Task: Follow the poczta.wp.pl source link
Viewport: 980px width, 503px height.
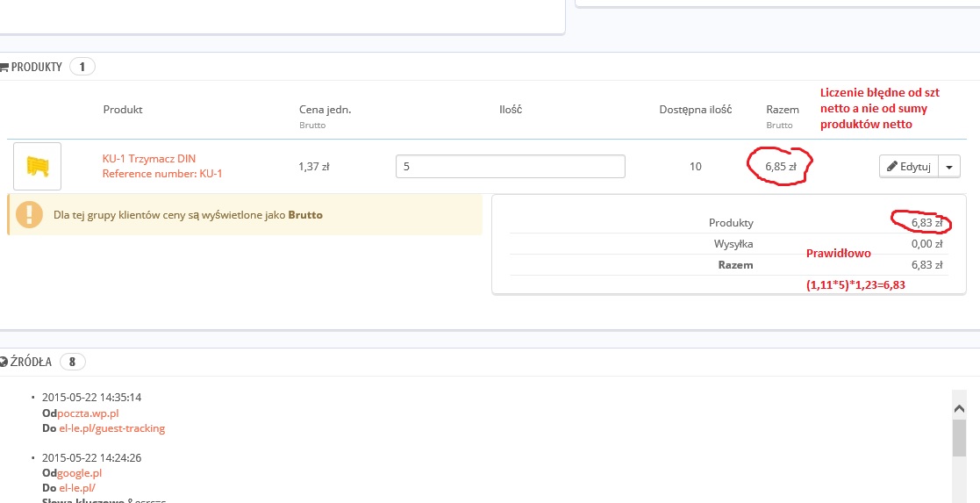Action: 87,413
